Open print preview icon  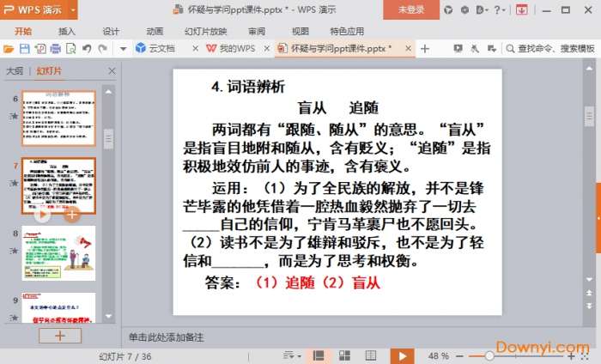tap(71, 49)
